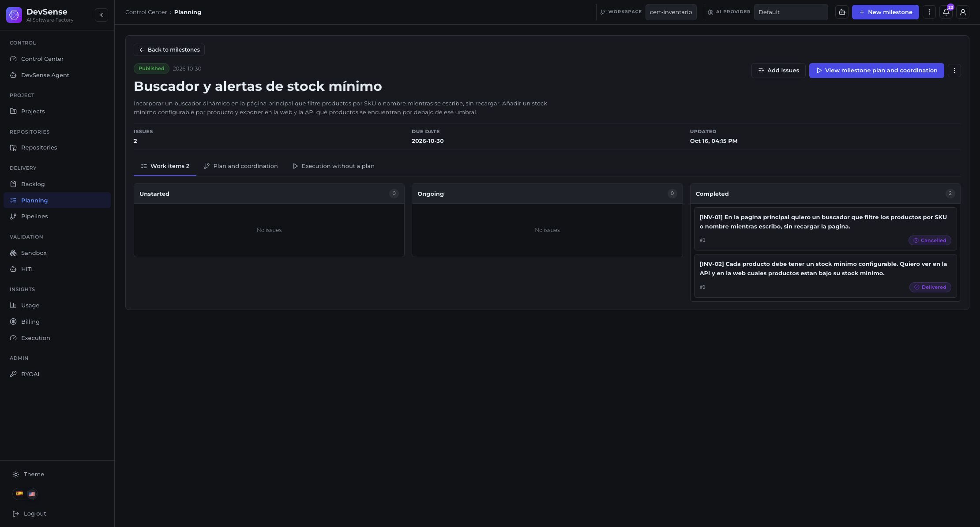The image size is (980, 527).
Task: Open Usage insights in the sidebar
Action: pos(57,306)
